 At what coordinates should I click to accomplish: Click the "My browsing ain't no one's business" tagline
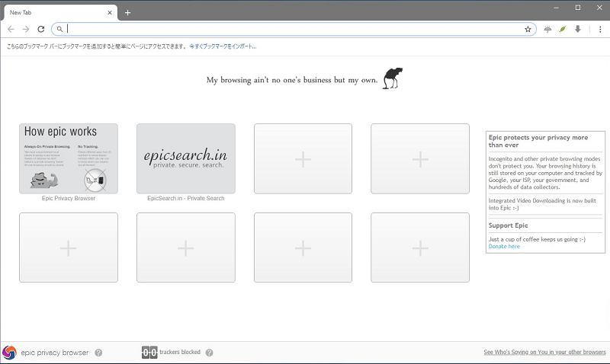pyautogui.click(x=292, y=80)
